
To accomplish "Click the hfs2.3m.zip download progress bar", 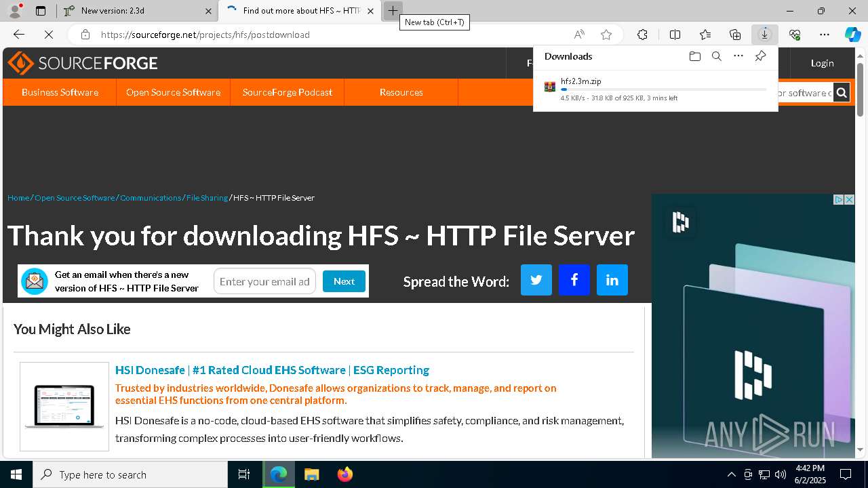I will point(664,89).
